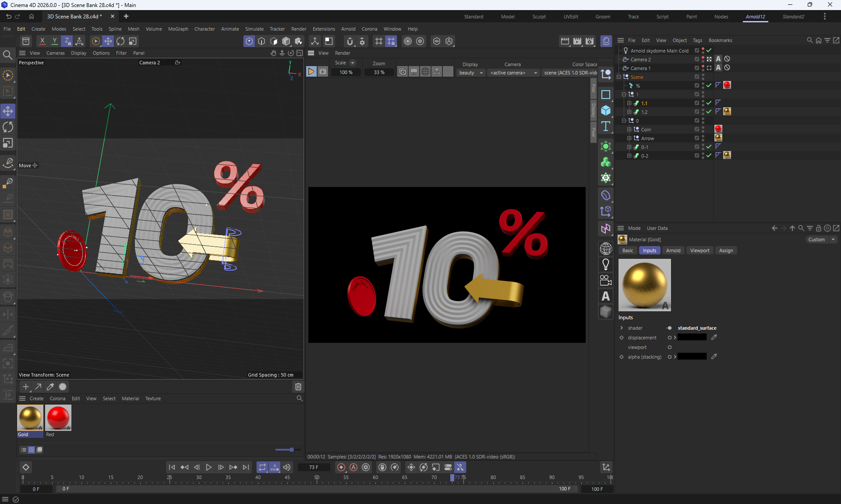This screenshot has height=504, width=841.
Task: Switch to the Arnold material tab
Action: (673, 250)
